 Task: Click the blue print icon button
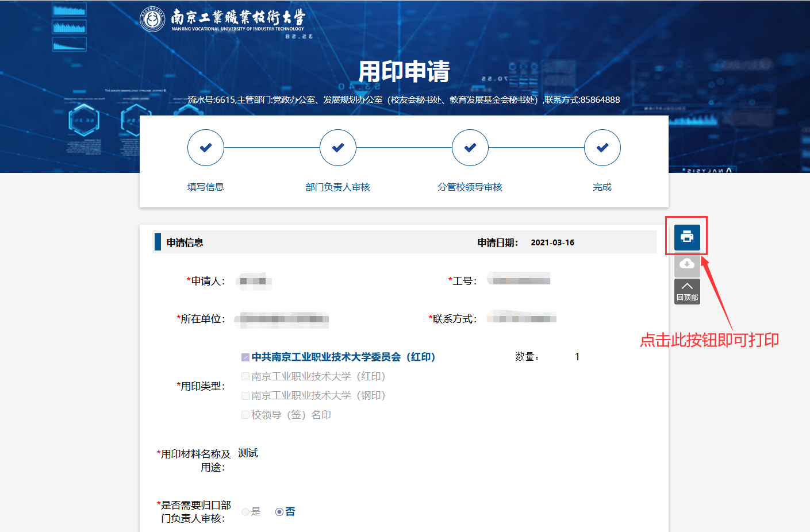[686, 237]
